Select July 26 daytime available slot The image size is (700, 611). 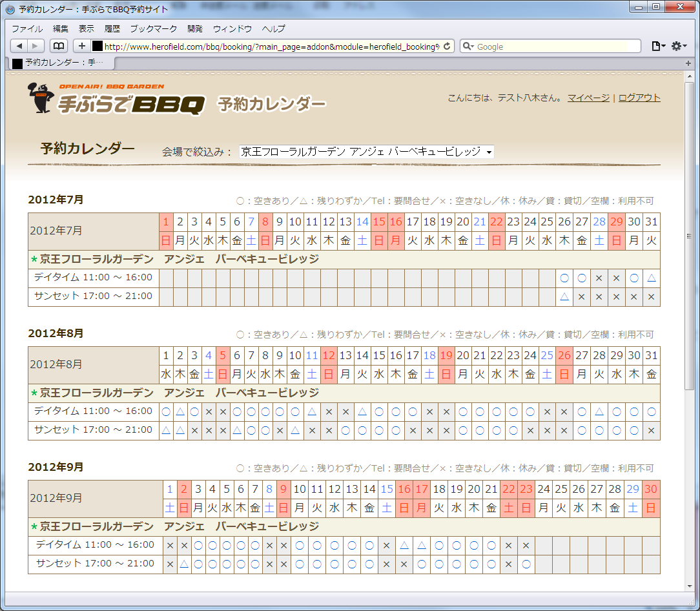[x=564, y=278]
